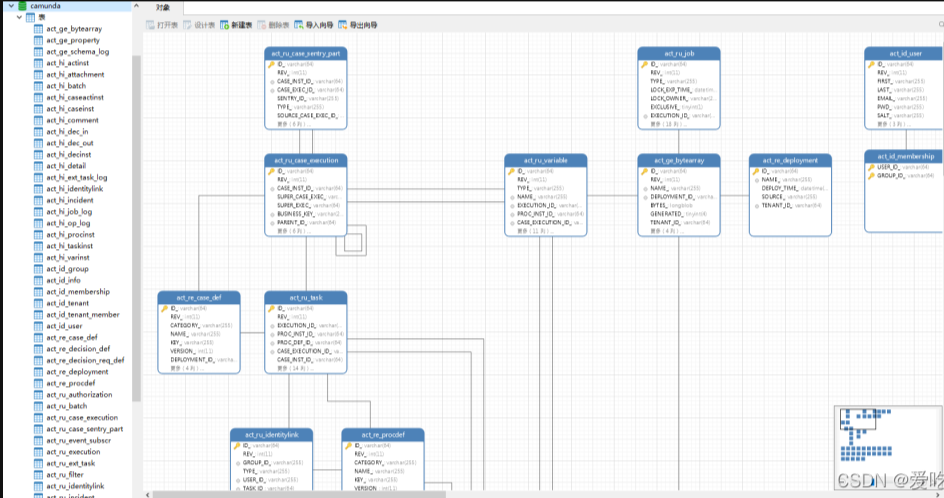Select table icon for act_hi_caseactinst

point(39,98)
